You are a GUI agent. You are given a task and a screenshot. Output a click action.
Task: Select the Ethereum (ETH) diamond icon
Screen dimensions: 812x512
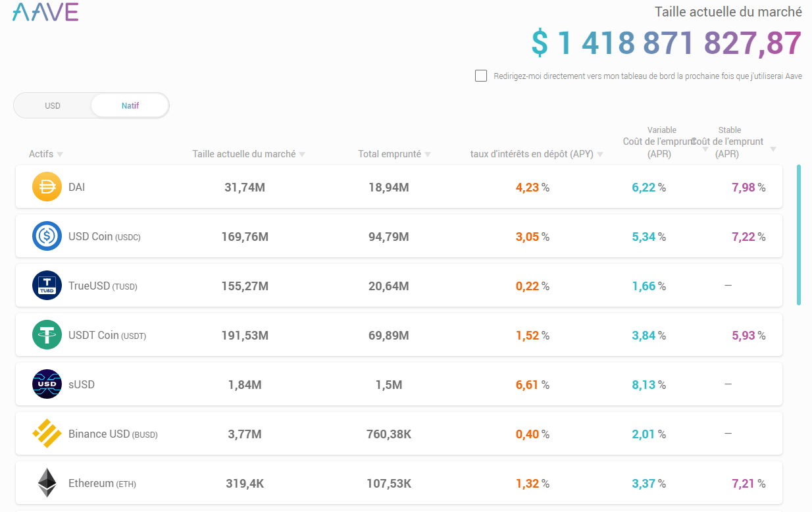[47, 483]
